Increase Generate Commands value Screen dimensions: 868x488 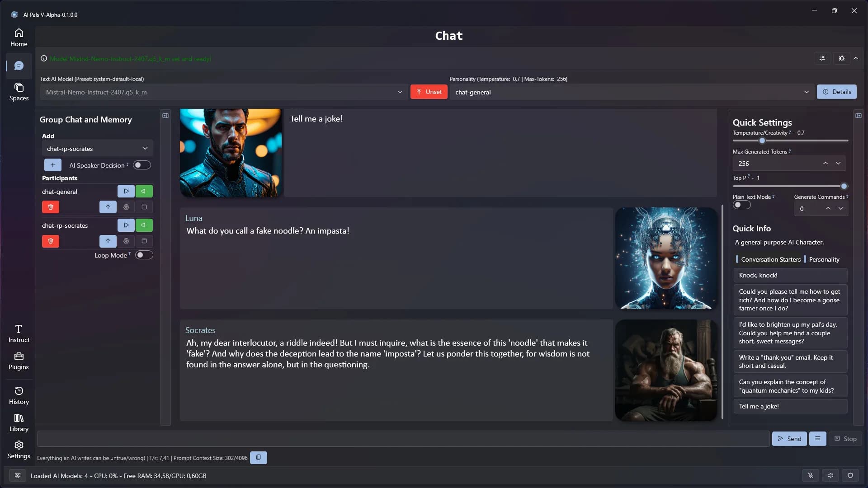(828, 208)
